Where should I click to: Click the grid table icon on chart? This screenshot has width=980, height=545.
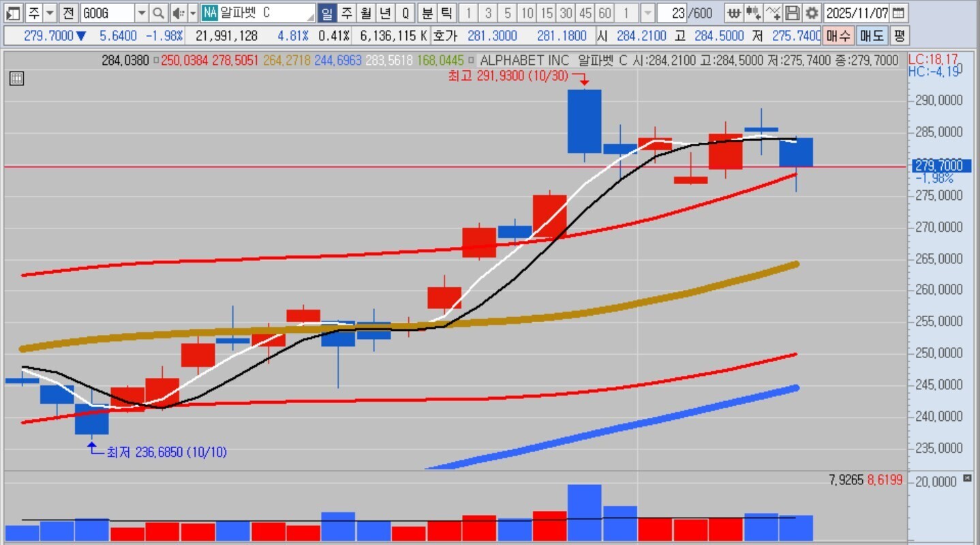pyautogui.click(x=16, y=78)
